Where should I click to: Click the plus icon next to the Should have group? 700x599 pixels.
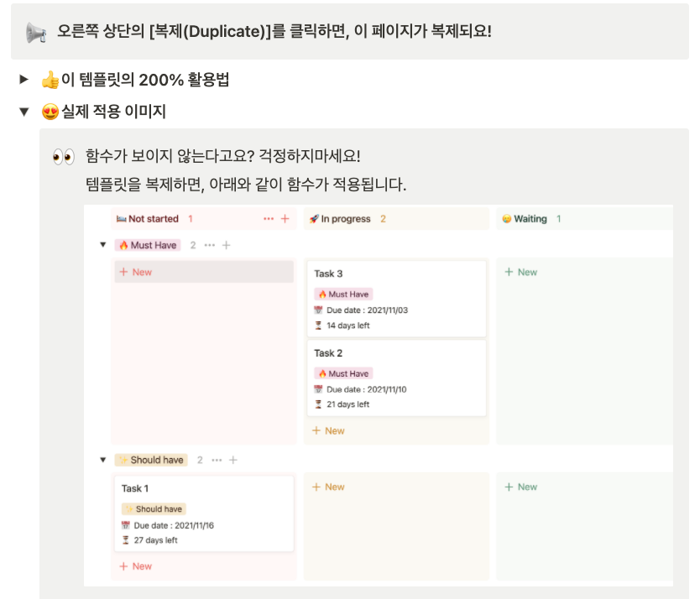coord(233,460)
